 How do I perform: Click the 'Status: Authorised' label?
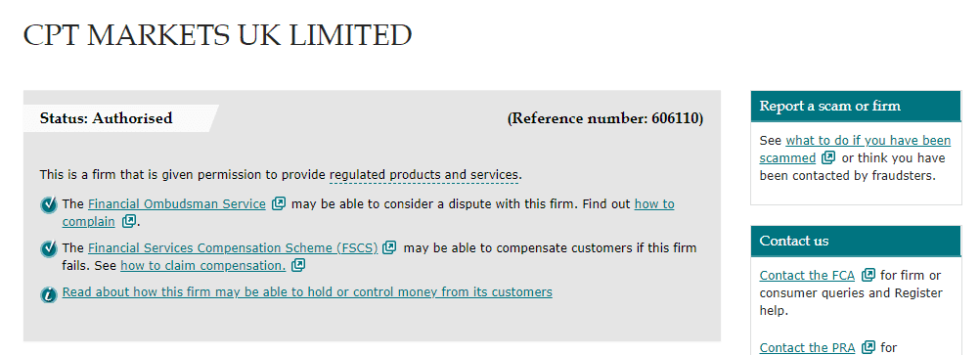click(107, 118)
